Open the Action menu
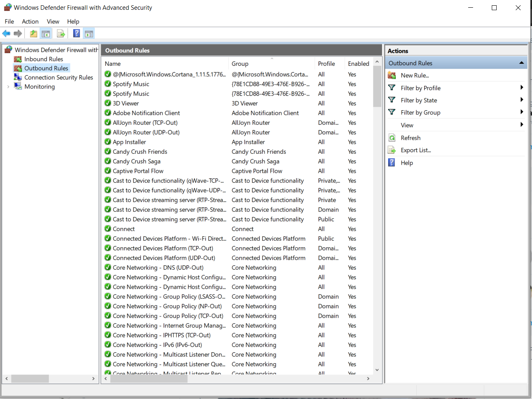This screenshot has height=399, width=532. (x=30, y=22)
